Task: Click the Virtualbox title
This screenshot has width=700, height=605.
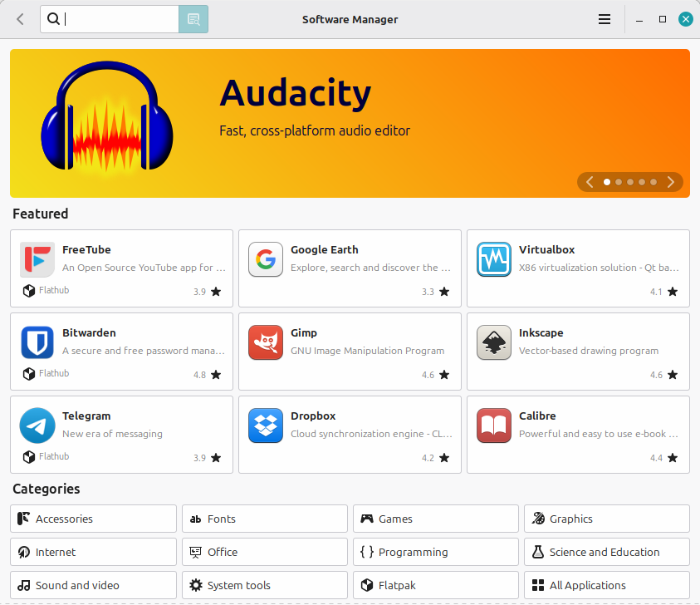Action: click(547, 250)
